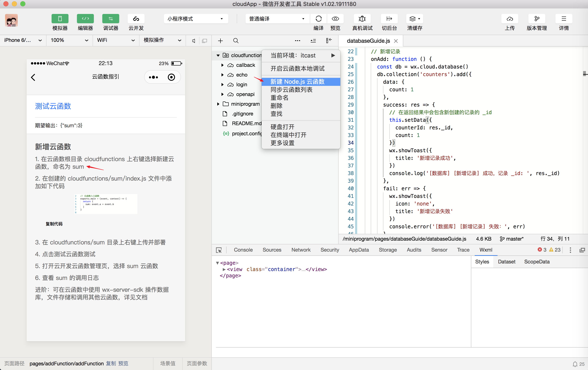
Task: Tap the circle close button in simulator capsule
Action: tap(171, 77)
